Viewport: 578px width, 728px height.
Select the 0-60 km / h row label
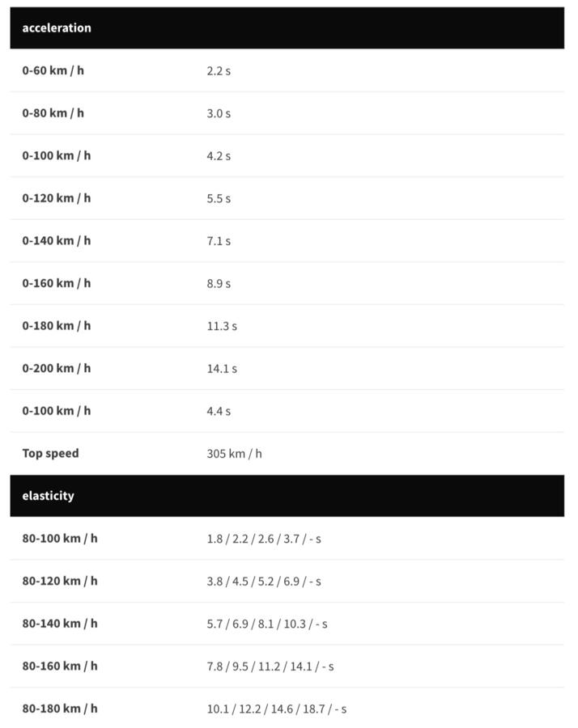click(53, 70)
